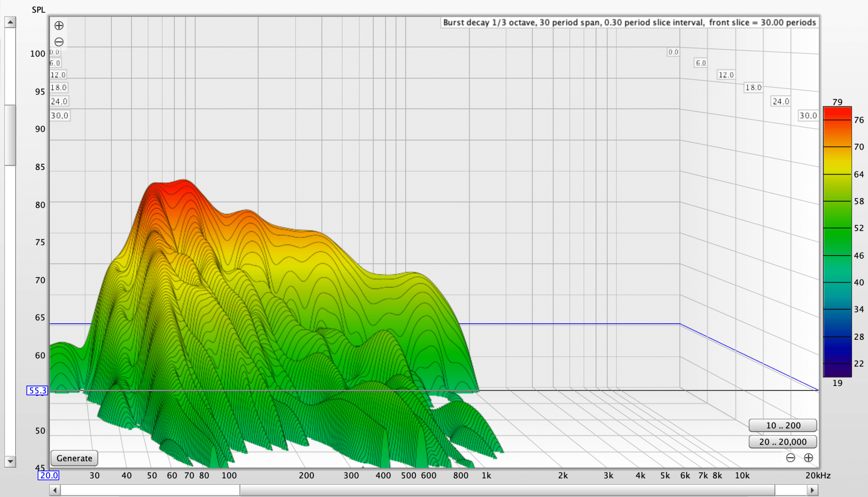
Task: Click the left 24.0 period label
Action: coord(59,101)
